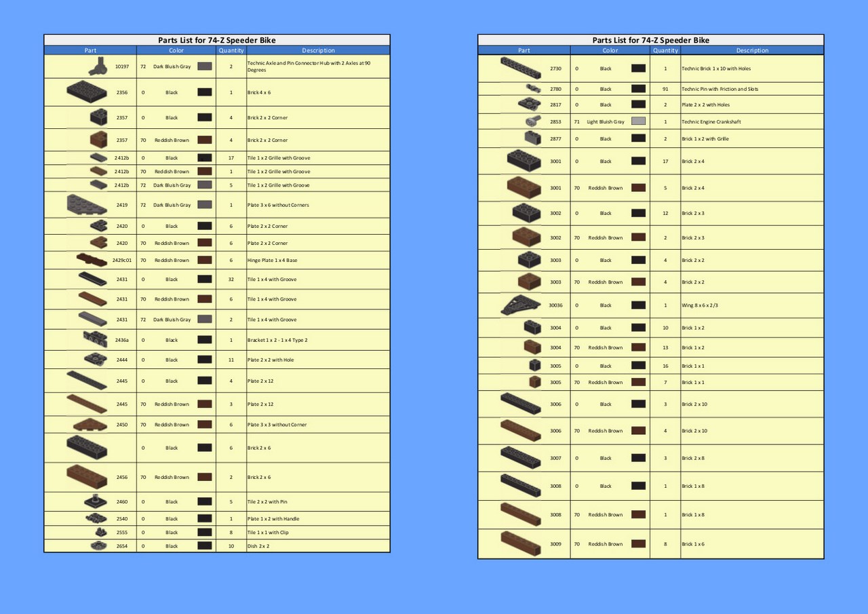Click 'Plate 2 x 2 with Holes' description
868x614 pixels.
(705, 105)
